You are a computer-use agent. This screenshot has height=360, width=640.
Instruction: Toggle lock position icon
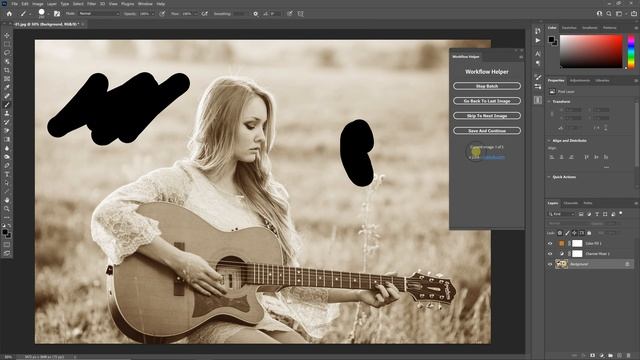(574, 233)
